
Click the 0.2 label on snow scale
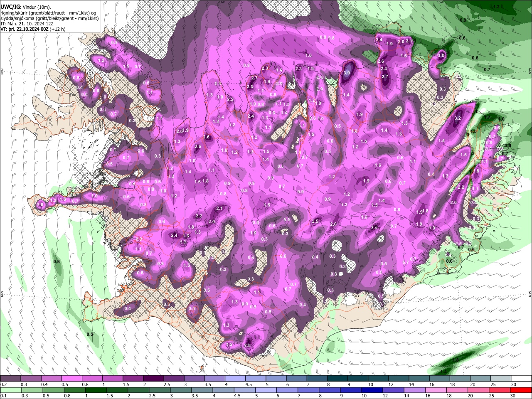click(3, 384)
